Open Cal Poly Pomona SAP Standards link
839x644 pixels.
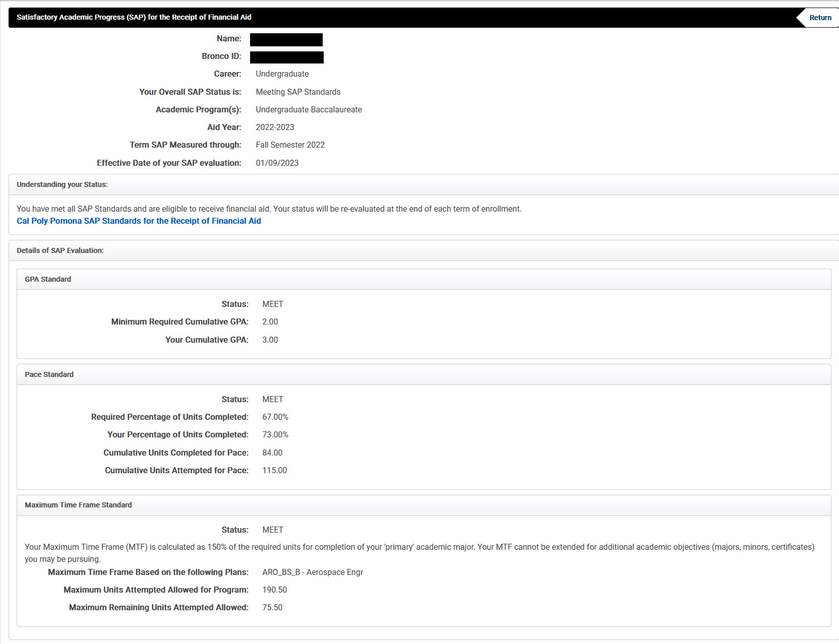(139, 221)
